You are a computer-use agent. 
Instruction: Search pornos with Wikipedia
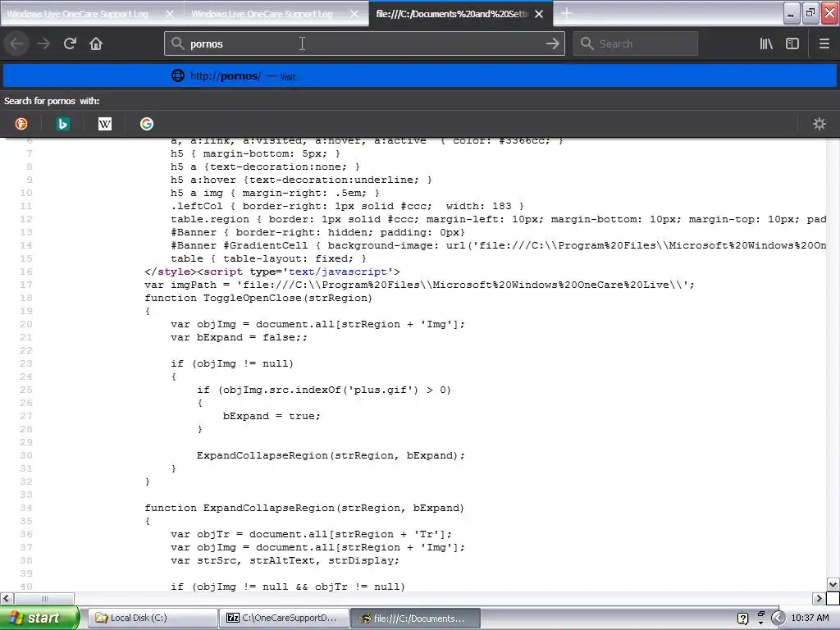click(x=105, y=124)
